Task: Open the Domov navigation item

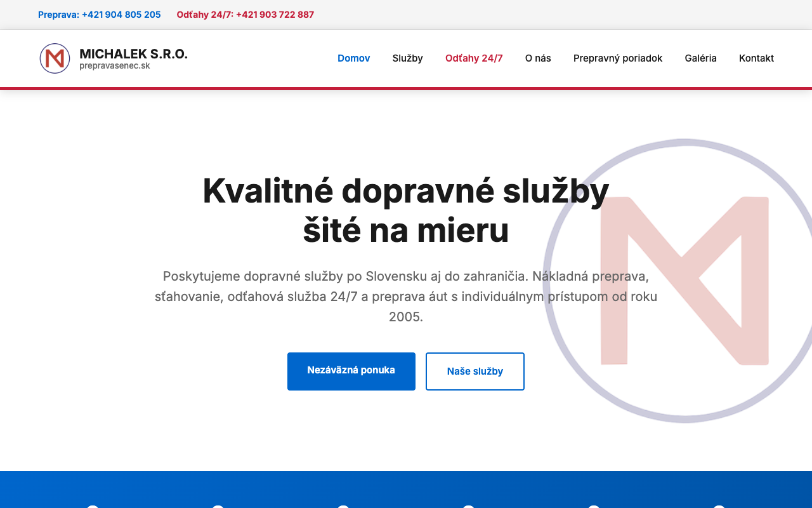Action: pyautogui.click(x=353, y=58)
